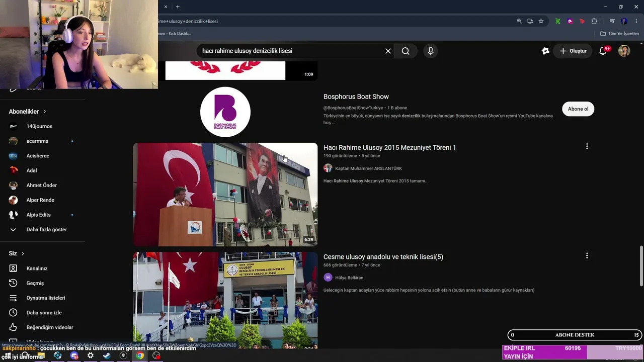Open the YouTube notifications bell

click(603, 51)
